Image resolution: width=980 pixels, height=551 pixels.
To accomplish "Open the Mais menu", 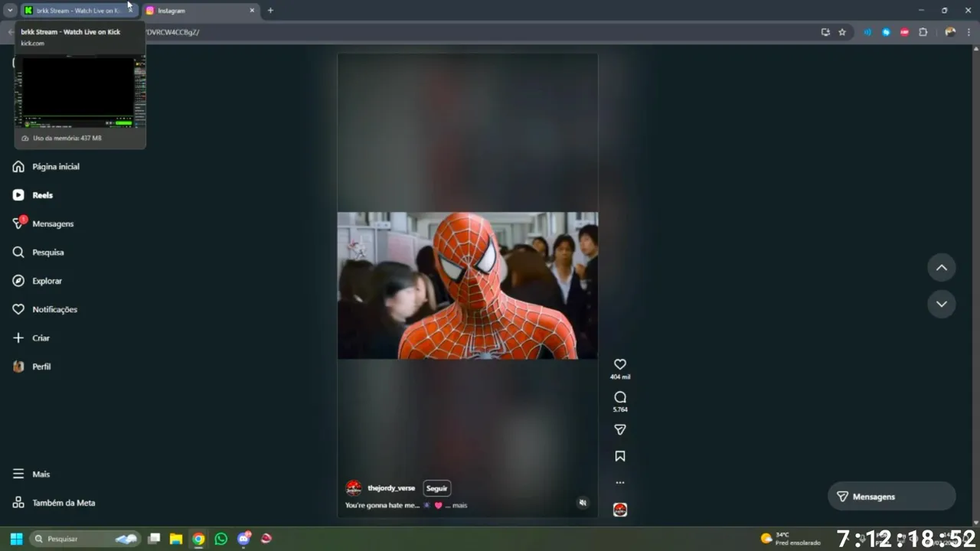I will tap(31, 474).
